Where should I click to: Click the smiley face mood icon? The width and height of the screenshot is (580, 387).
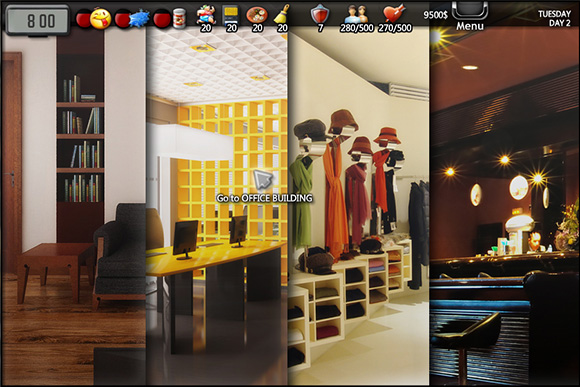coord(101,18)
